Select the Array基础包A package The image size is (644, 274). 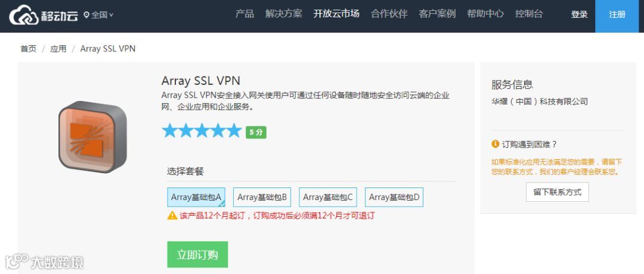coord(196,197)
